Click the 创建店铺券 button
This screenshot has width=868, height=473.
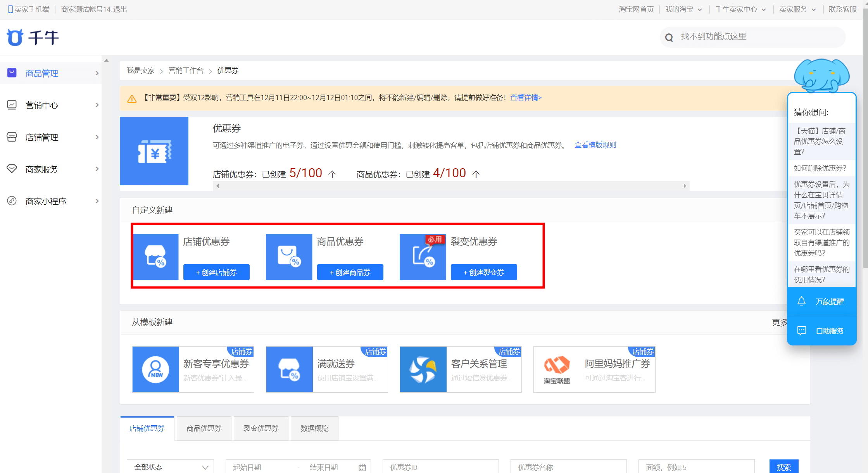[216, 272]
